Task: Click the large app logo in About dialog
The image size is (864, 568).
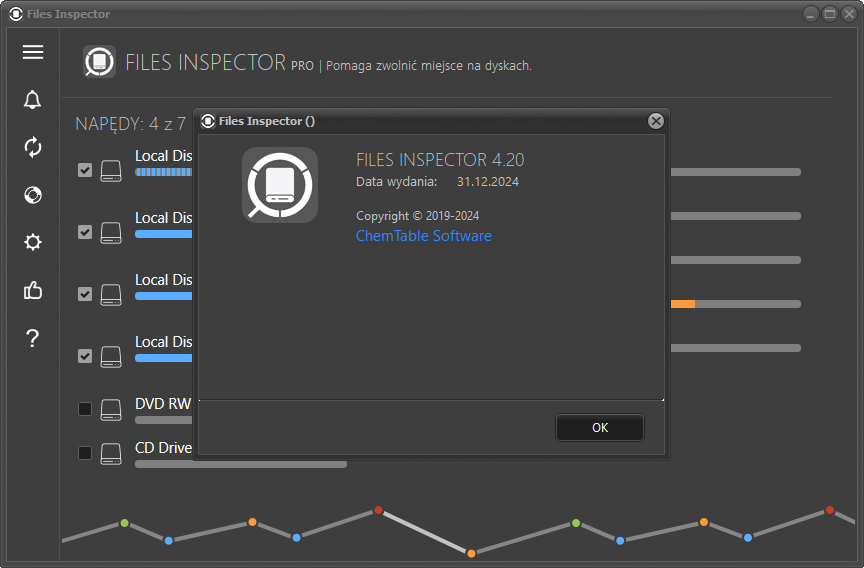Action: point(280,185)
